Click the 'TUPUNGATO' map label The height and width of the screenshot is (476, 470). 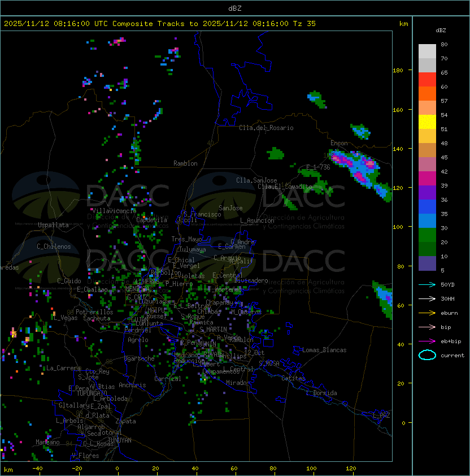92,393
